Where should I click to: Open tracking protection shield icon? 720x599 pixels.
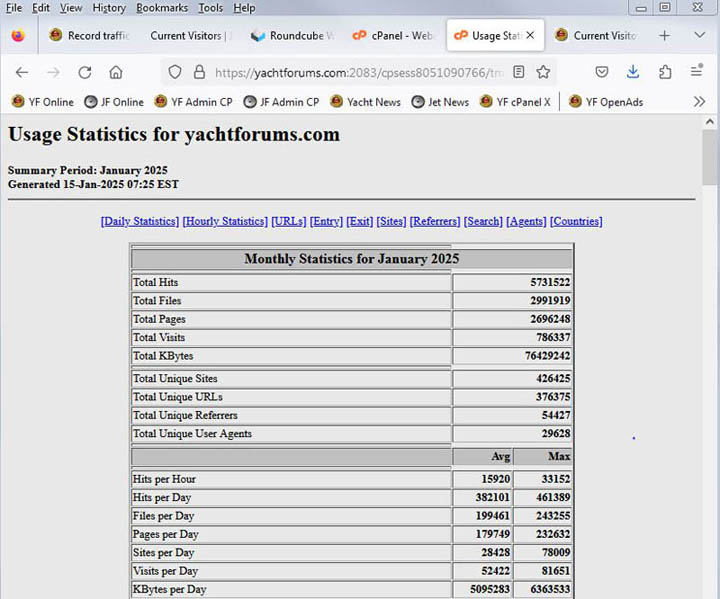(x=175, y=72)
